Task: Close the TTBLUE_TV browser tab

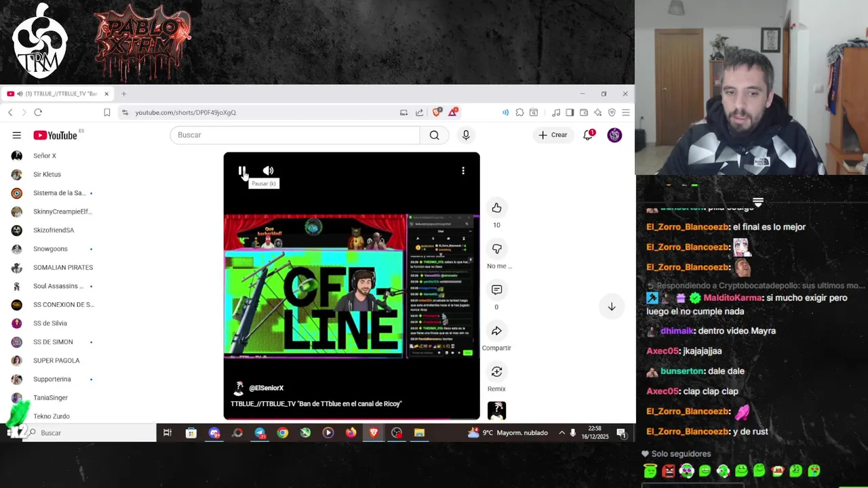Action: [x=106, y=94]
